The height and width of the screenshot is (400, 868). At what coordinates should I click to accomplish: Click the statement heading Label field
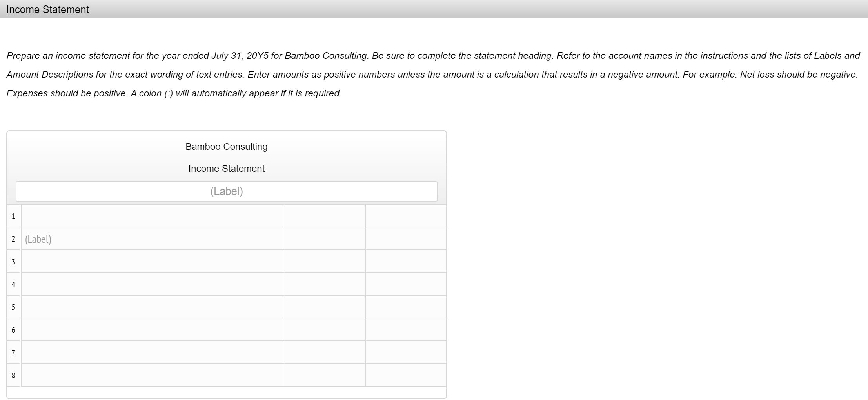tap(227, 191)
